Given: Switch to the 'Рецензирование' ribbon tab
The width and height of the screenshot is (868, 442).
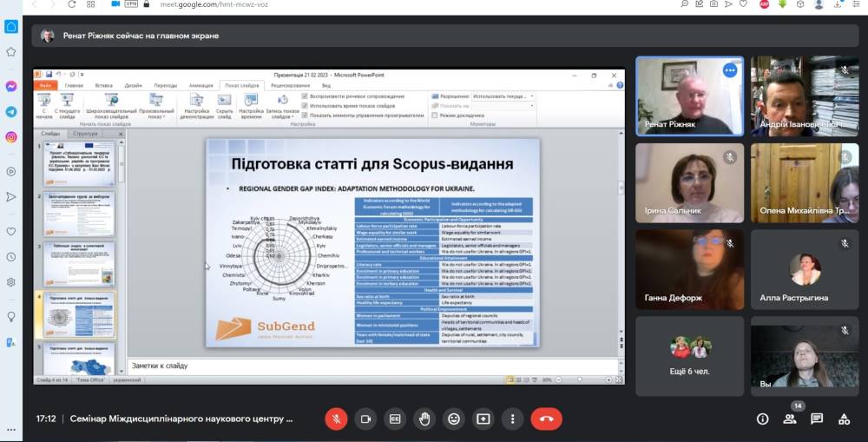Looking at the screenshot, I should point(291,86).
